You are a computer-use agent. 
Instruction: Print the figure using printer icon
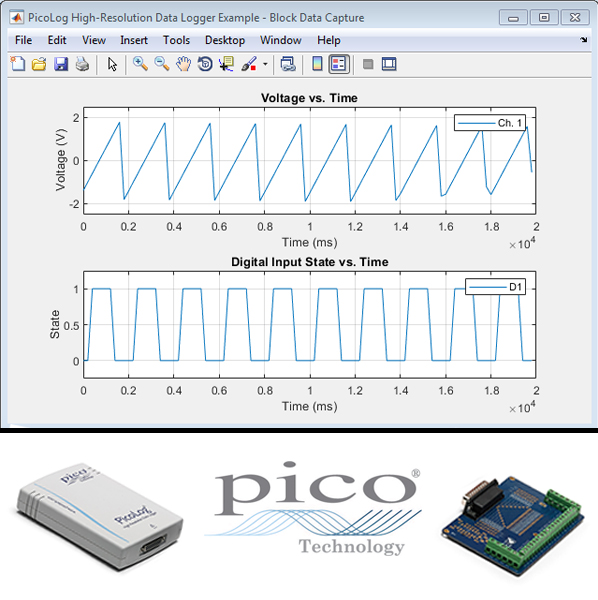[x=82, y=64]
